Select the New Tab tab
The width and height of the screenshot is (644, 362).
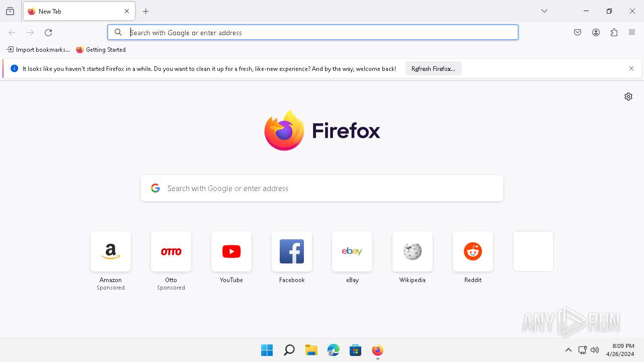tap(79, 11)
